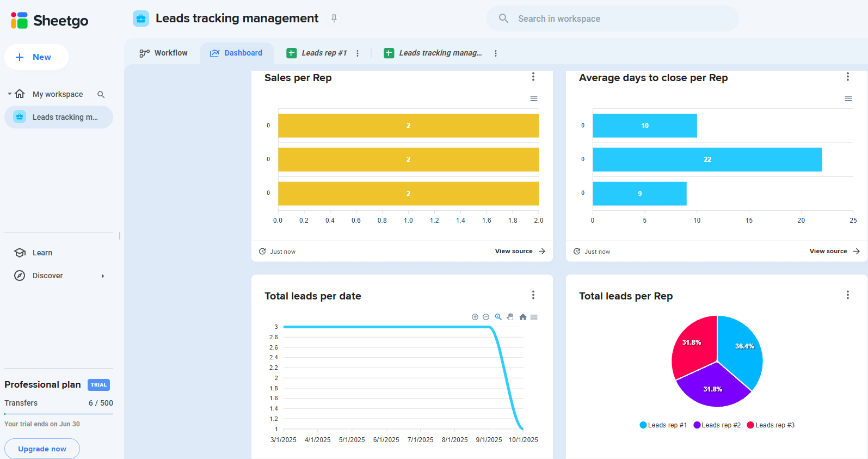Refresh Sales per Rep chart icon

point(262,252)
